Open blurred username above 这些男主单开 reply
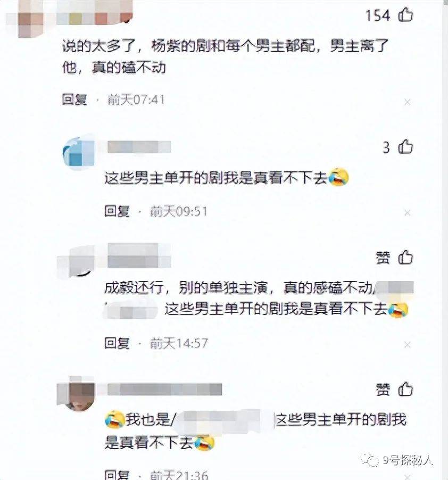The width and height of the screenshot is (448, 480). pyautogui.click(x=139, y=147)
